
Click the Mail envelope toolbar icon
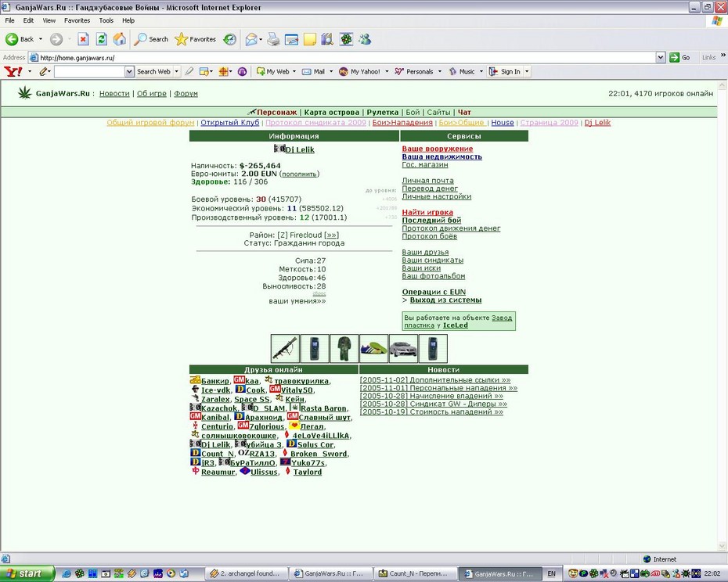coord(251,39)
